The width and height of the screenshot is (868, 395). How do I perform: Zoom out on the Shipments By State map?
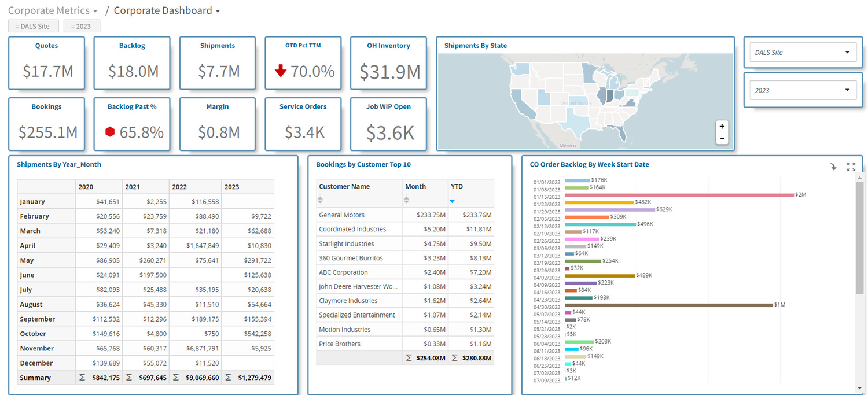[722, 138]
